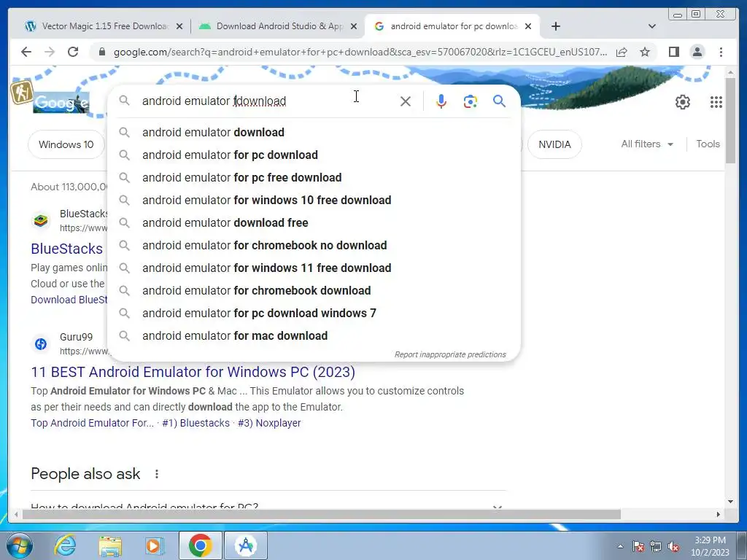Pick suggestion for chromebook no download
The height and width of the screenshot is (560, 747).
tap(314, 245)
